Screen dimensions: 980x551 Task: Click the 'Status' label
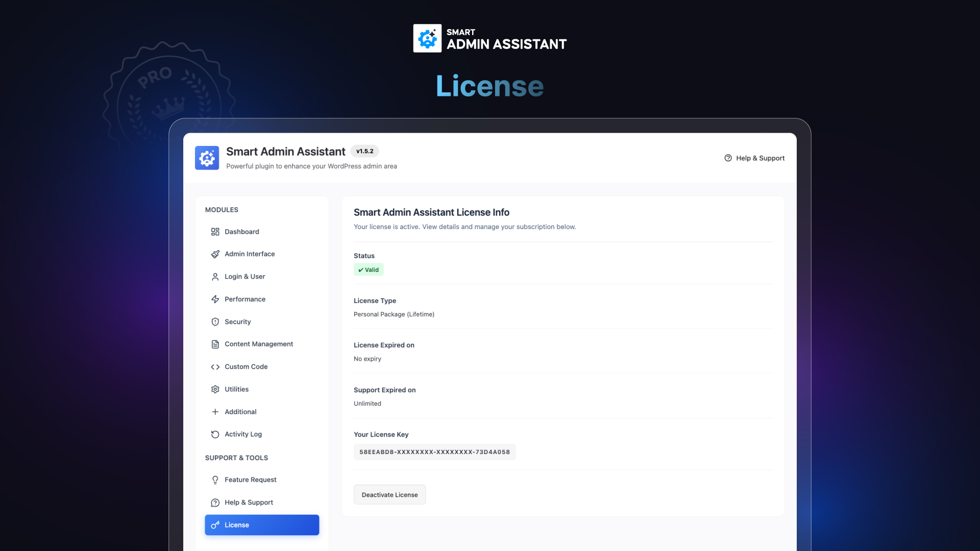click(364, 256)
